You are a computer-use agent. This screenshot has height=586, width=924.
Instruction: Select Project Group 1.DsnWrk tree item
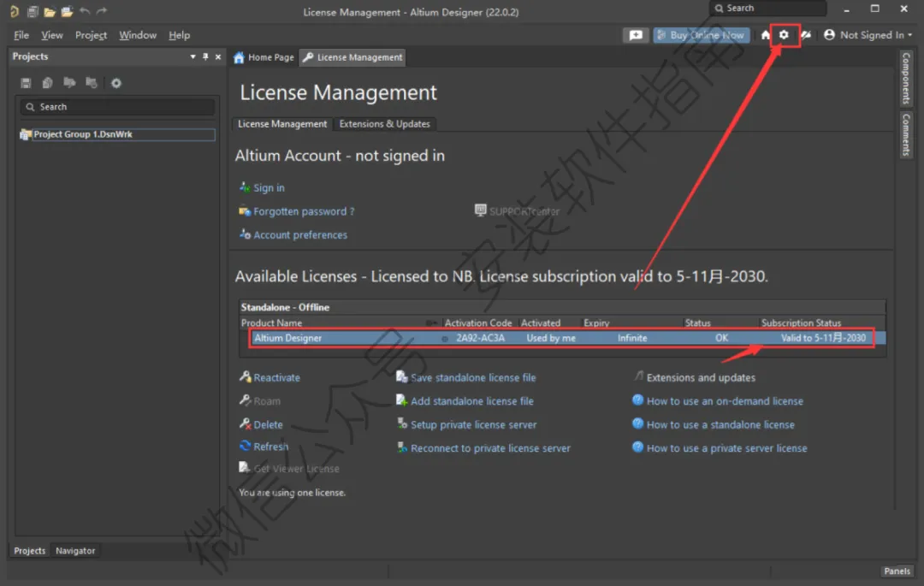[x=117, y=134]
